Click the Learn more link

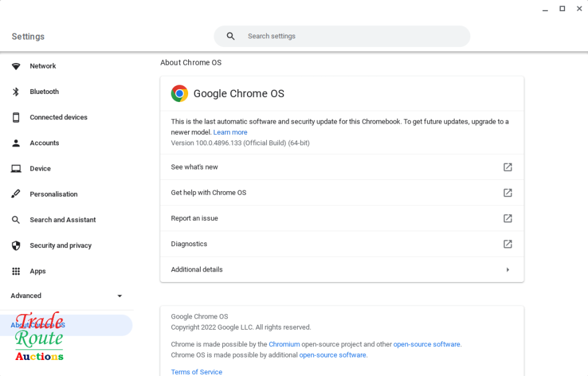(230, 132)
